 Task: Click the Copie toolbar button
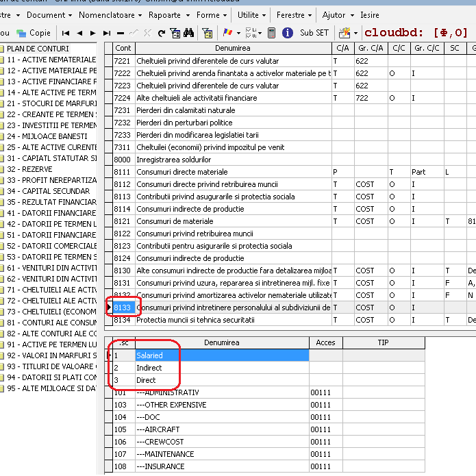[x=34, y=33]
